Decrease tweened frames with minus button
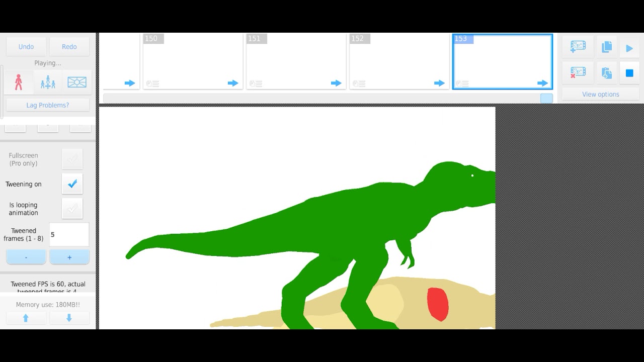The image size is (644, 362). [x=26, y=257]
